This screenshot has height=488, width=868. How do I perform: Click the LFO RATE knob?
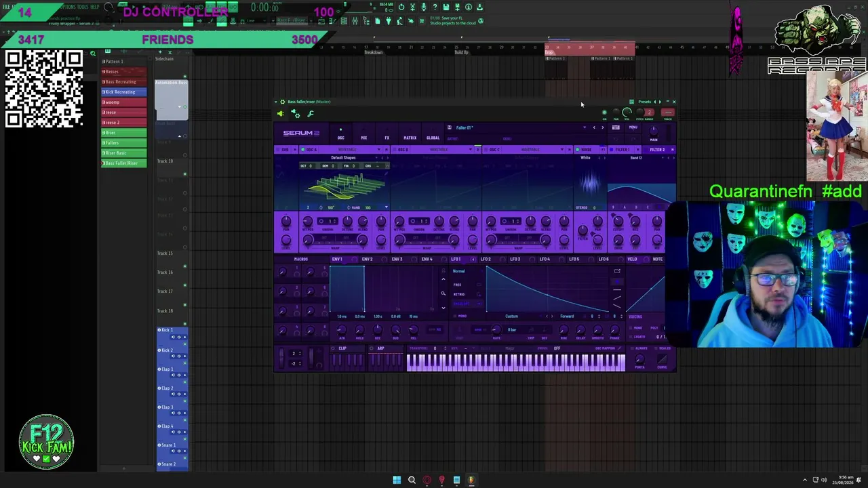click(x=497, y=330)
